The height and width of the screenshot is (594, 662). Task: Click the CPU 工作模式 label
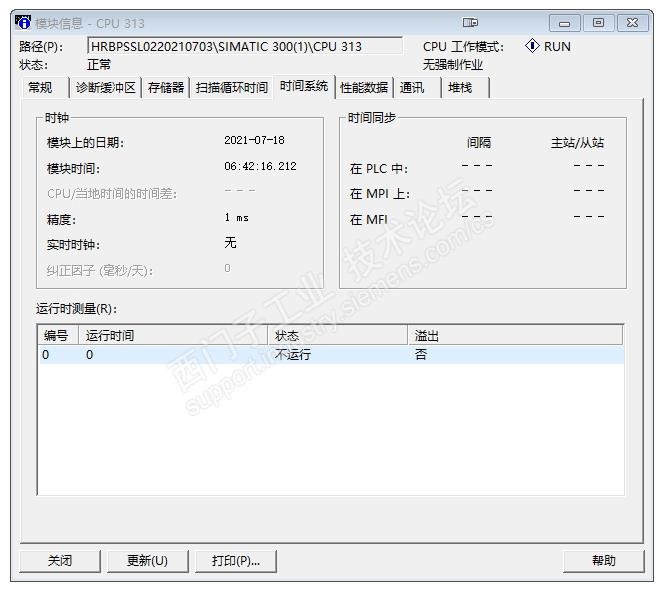pyautogui.click(x=463, y=46)
